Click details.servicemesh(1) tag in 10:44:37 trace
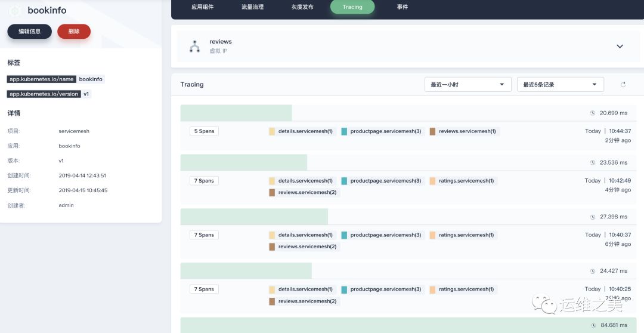The width and height of the screenshot is (644, 333). [x=302, y=131]
